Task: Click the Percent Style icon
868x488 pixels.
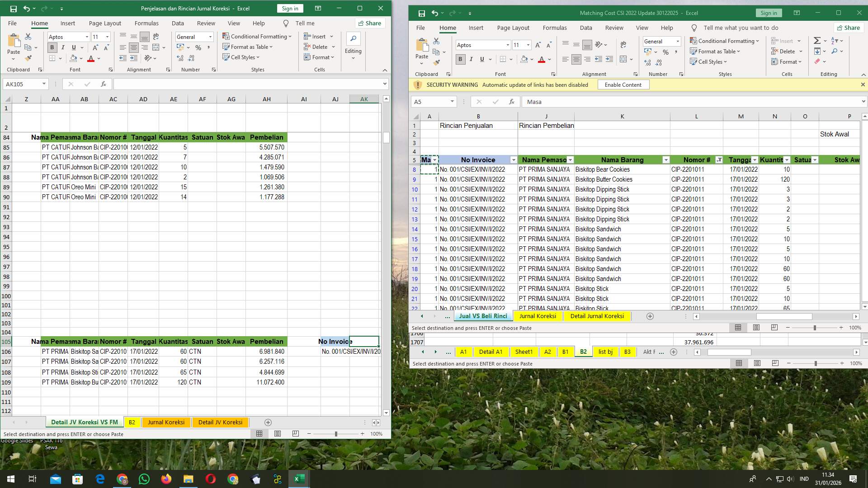Action: [197, 47]
